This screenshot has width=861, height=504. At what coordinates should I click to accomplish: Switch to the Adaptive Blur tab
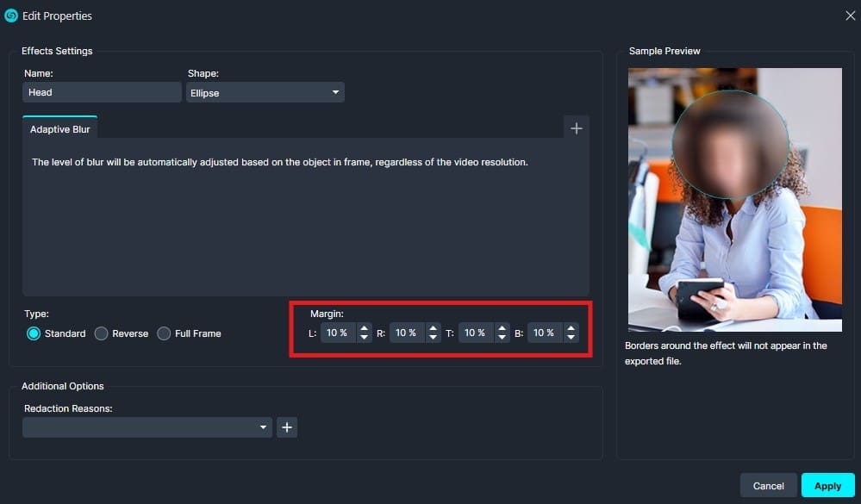(59, 129)
